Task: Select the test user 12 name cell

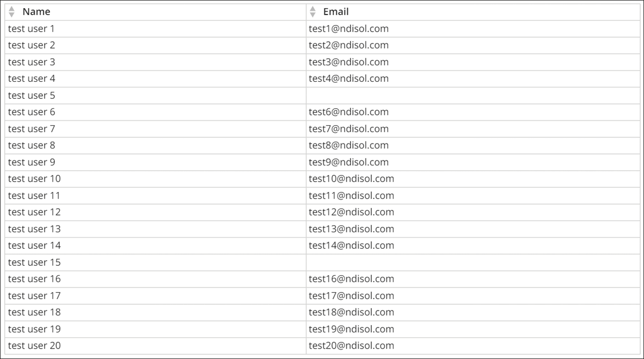Action: click(x=155, y=212)
